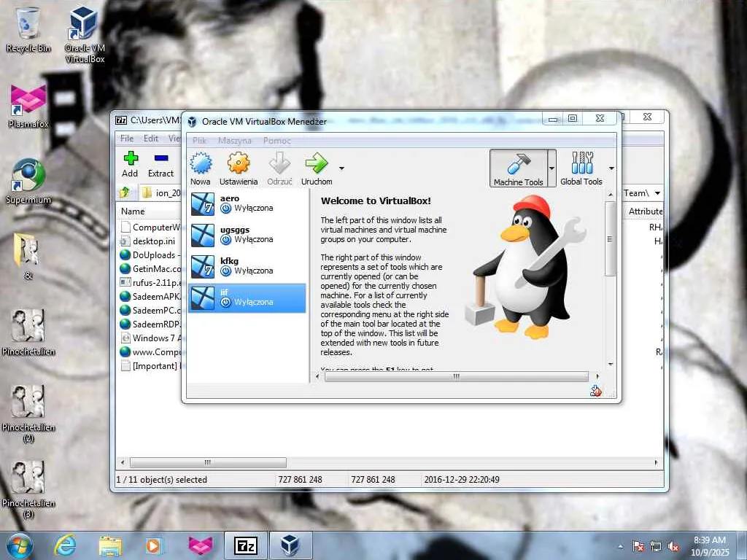
Task: Select SadeemRDP entry in 7-Zip
Action: click(150, 324)
